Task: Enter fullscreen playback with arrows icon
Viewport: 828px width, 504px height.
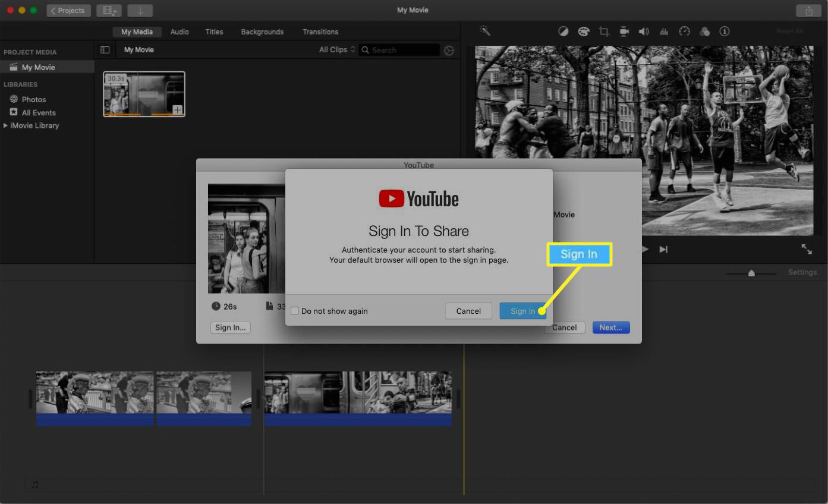Action: pos(807,250)
